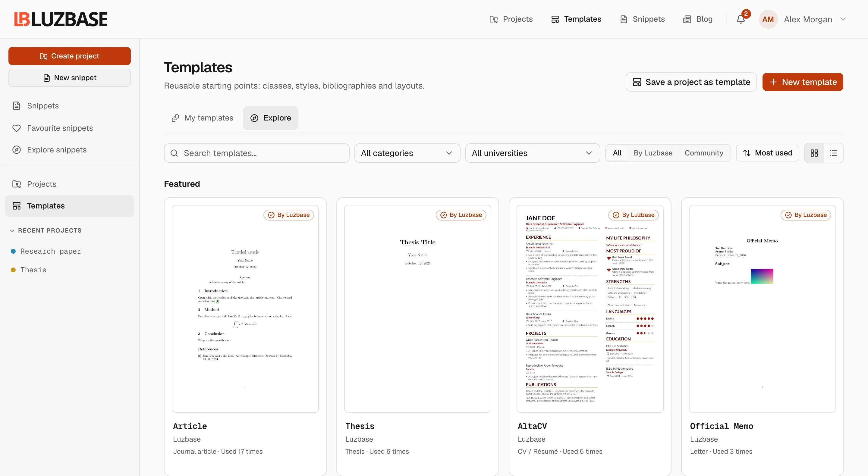Click the AltaCV template title

tap(532, 426)
